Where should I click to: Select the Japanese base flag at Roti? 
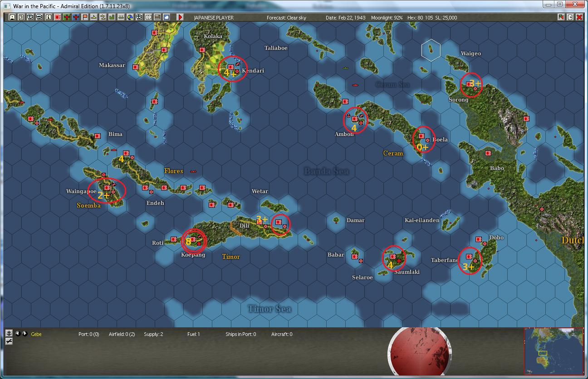173,239
